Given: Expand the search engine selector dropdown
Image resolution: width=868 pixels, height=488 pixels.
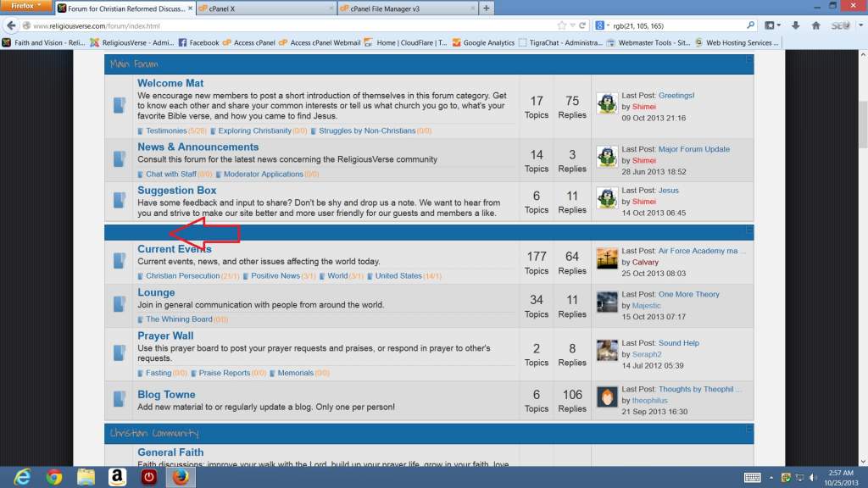Looking at the screenshot, I should click(x=603, y=25).
